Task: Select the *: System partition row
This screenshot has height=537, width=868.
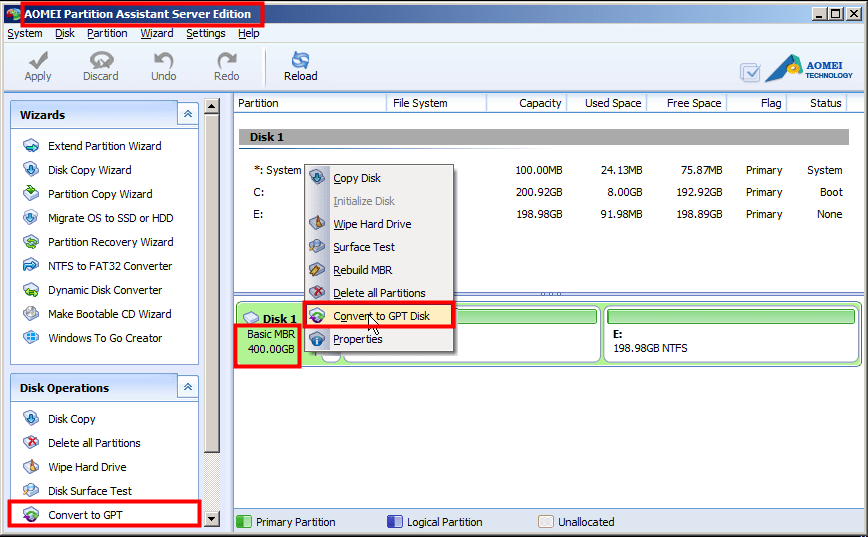Action: (544, 170)
